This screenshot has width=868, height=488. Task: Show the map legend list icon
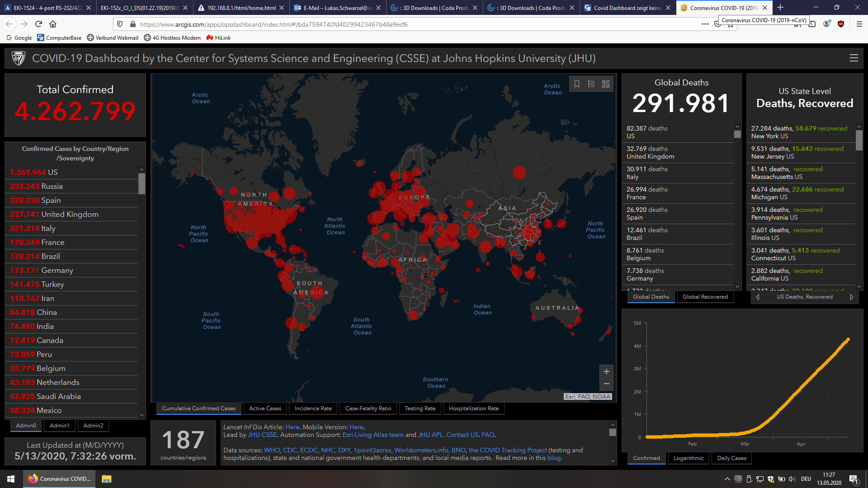pyautogui.click(x=591, y=84)
